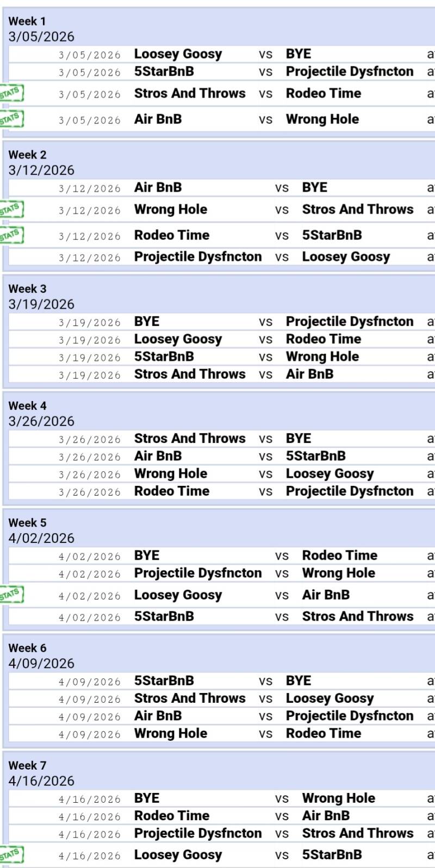
Task: View STATS for Wrong Hole vs Stros And Throws
Action: pyautogui.click(x=11, y=209)
